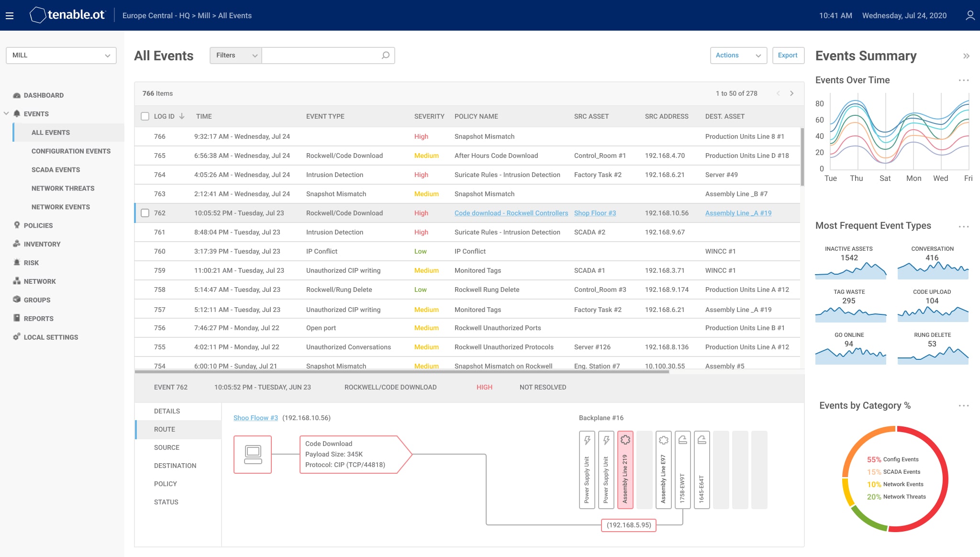
Task: Click the Policies icon in sidebar
Action: click(x=17, y=225)
